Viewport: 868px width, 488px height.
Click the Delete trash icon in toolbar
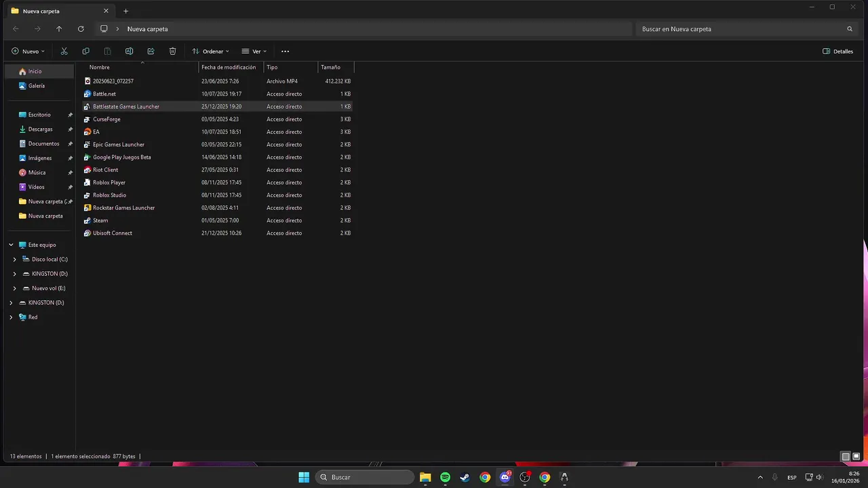172,51
